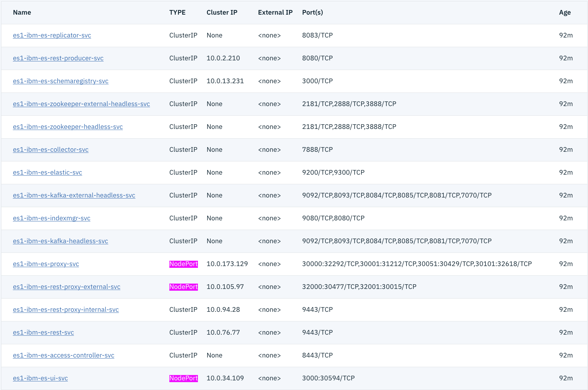Click the Age column header
588x390 pixels.
[x=564, y=12]
